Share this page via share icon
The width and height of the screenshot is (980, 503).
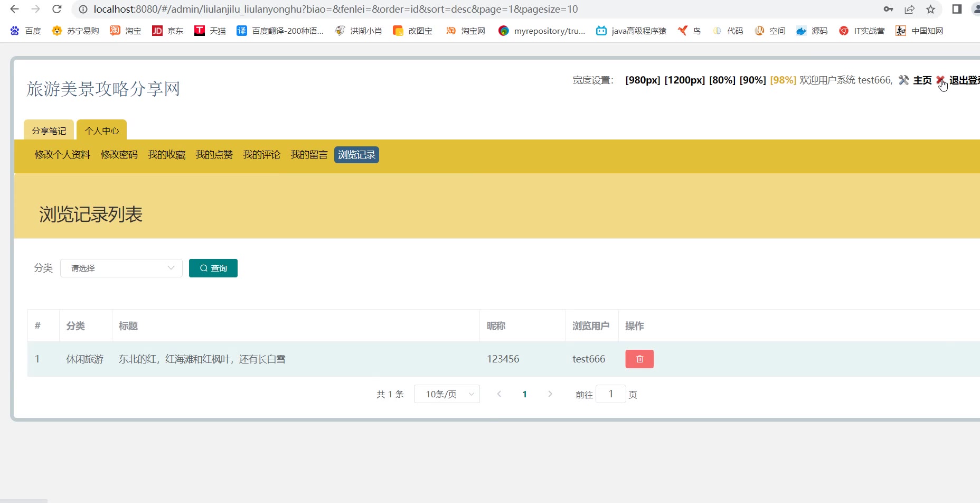[909, 9]
